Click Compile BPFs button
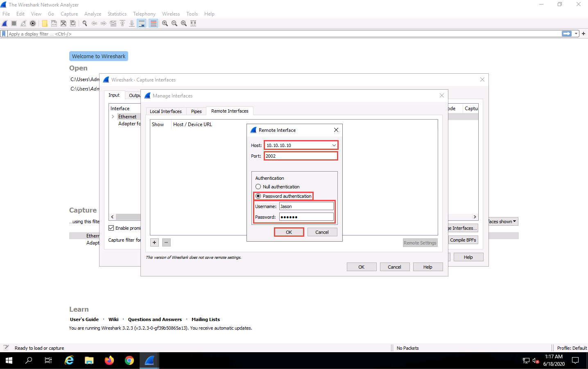Image resolution: width=588 pixels, height=369 pixels. 463,240
